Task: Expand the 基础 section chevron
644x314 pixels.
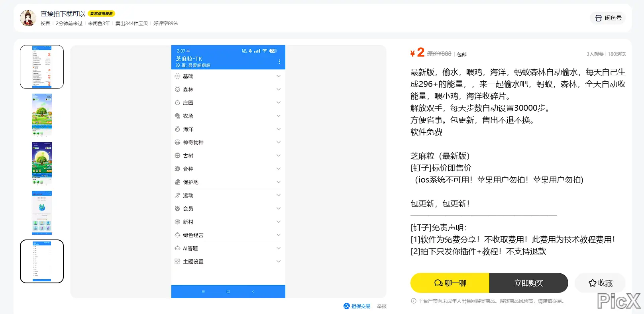Action: tap(279, 76)
